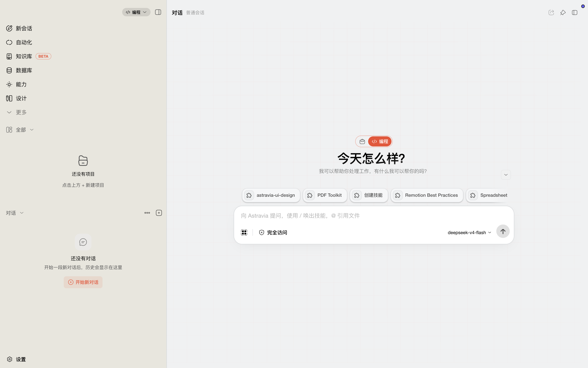Screen dimensions: 588x368
Task: Choose the astravia-ui-design skill chip
Action: click(x=271, y=195)
